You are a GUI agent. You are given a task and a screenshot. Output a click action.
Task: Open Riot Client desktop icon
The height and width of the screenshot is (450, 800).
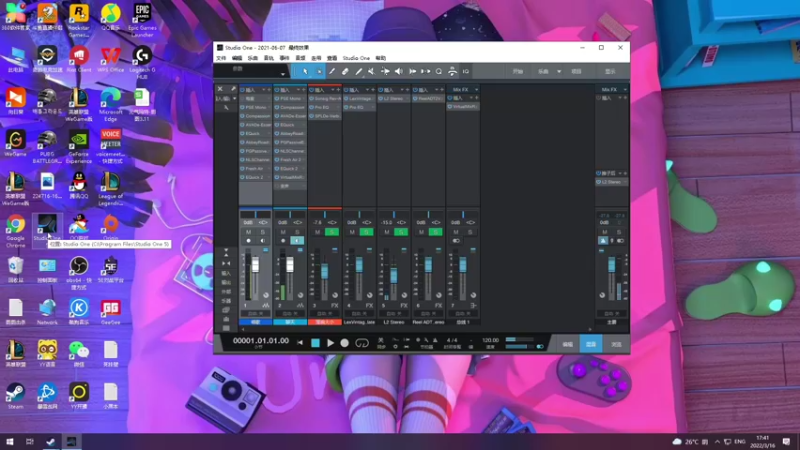click(x=79, y=59)
